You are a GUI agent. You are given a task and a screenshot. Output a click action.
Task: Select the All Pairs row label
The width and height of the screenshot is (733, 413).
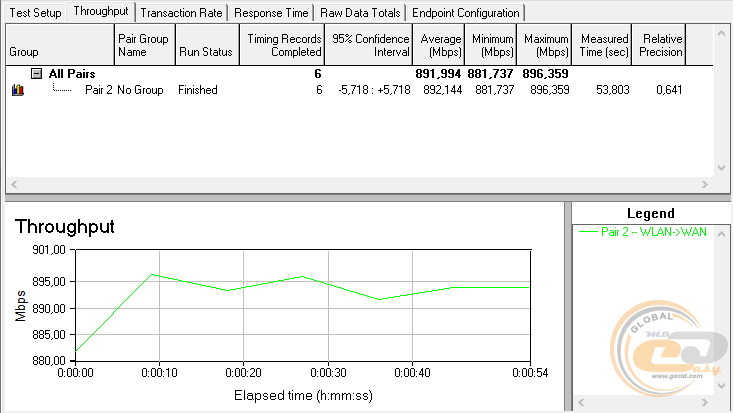click(72, 74)
